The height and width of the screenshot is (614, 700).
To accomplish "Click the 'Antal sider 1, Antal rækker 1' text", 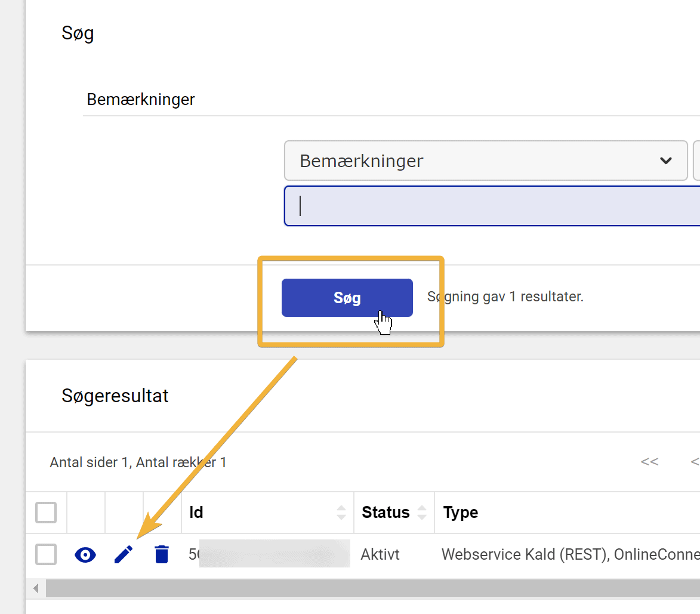I will click(x=138, y=462).
